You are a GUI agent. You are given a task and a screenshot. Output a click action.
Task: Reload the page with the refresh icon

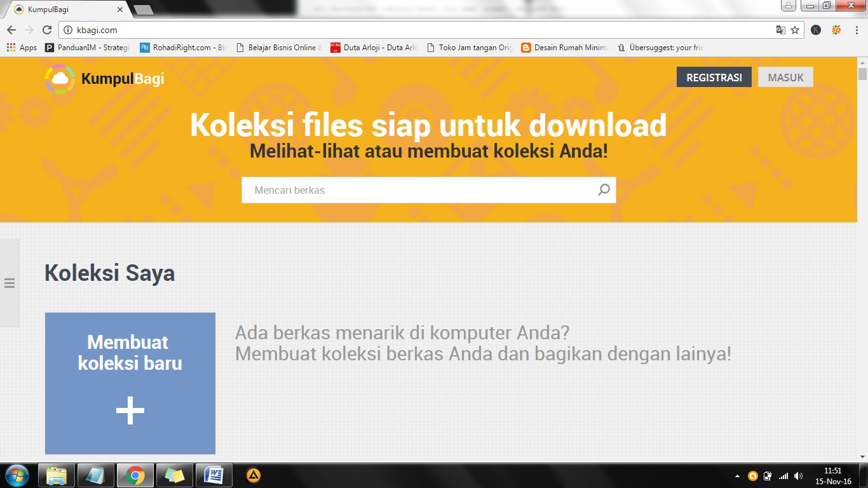(47, 30)
